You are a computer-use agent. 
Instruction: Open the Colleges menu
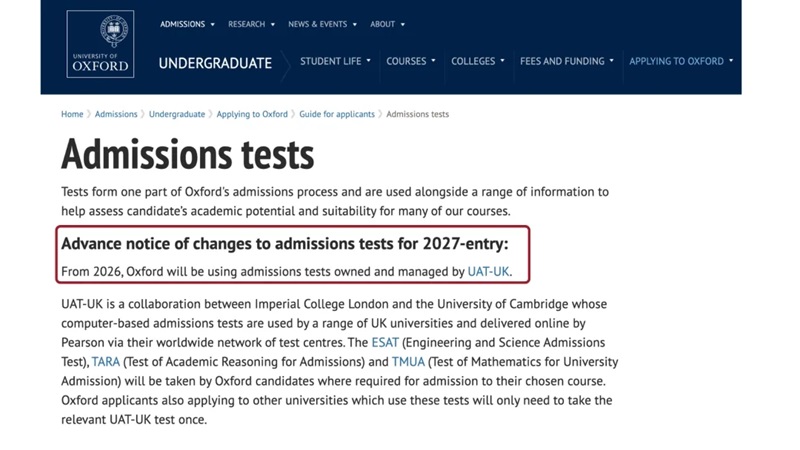click(x=477, y=61)
